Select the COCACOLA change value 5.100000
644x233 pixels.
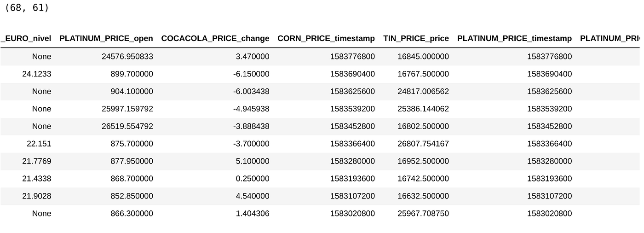253,161
